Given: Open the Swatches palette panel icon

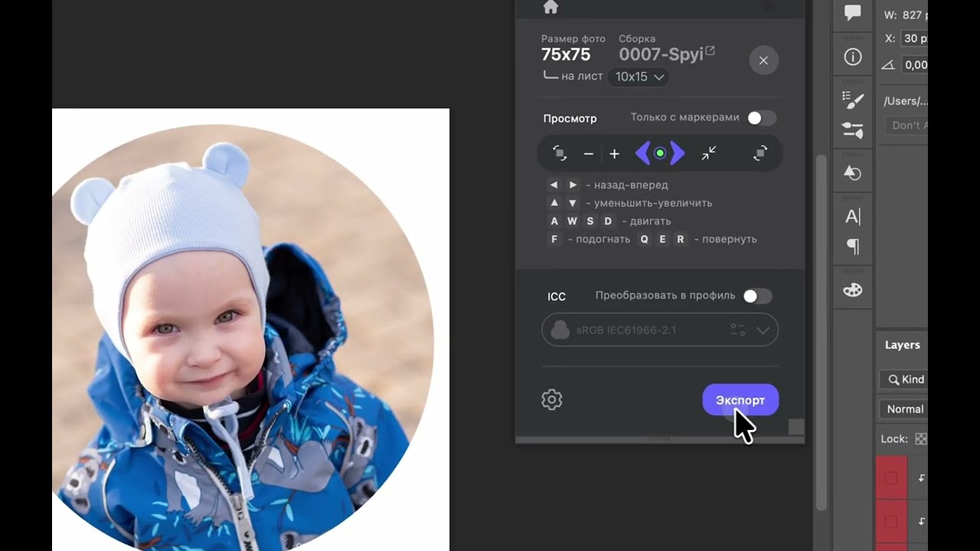Looking at the screenshot, I should tap(852, 290).
